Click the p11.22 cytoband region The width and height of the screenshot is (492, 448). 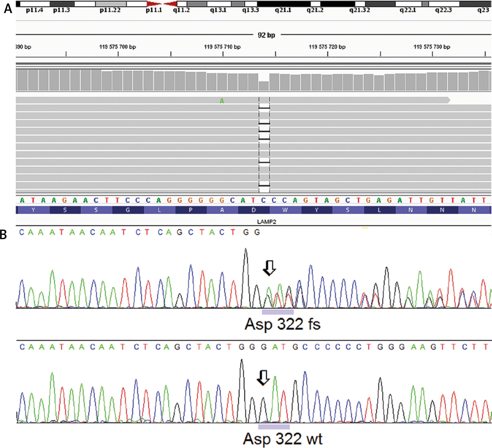coord(111,4)
